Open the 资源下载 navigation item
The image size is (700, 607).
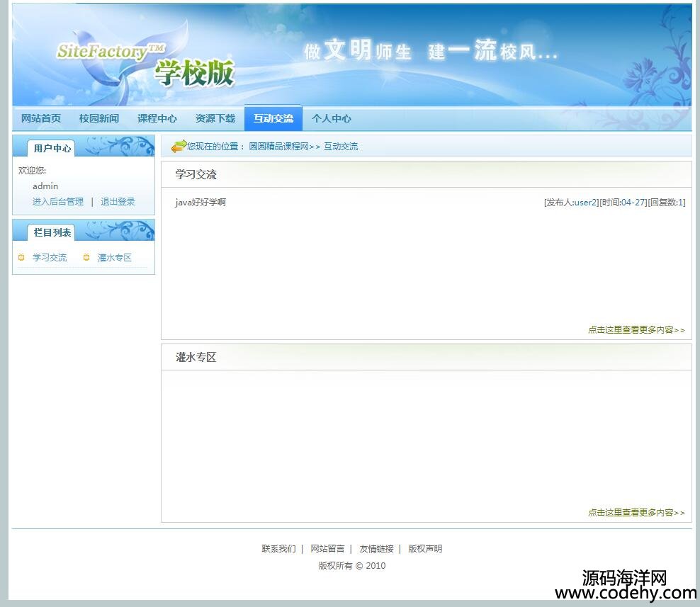click(215, 118)
